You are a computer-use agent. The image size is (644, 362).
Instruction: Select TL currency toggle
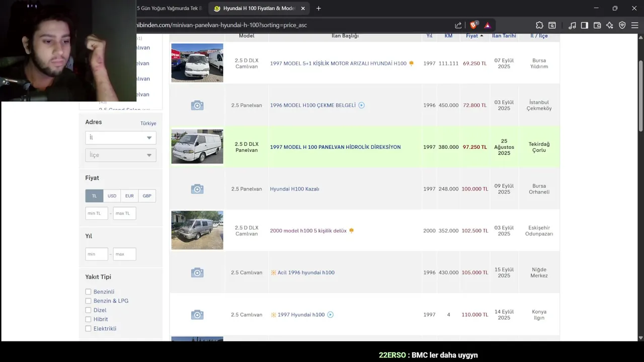point(94,196)
